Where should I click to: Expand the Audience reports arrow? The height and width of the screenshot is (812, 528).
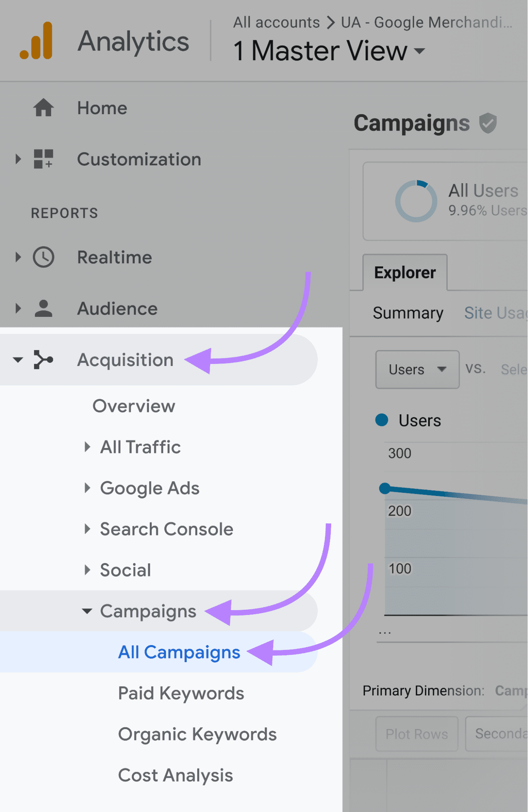[18, 308]
